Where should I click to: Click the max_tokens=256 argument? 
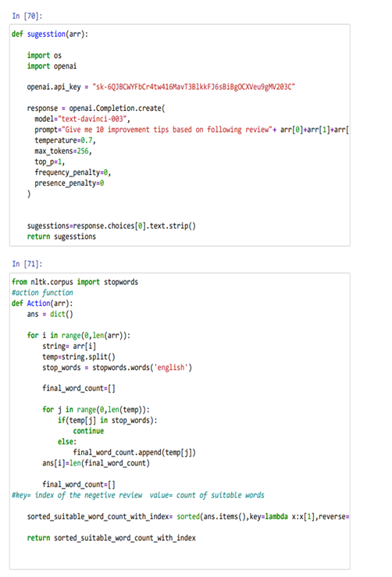click(63, 151)
